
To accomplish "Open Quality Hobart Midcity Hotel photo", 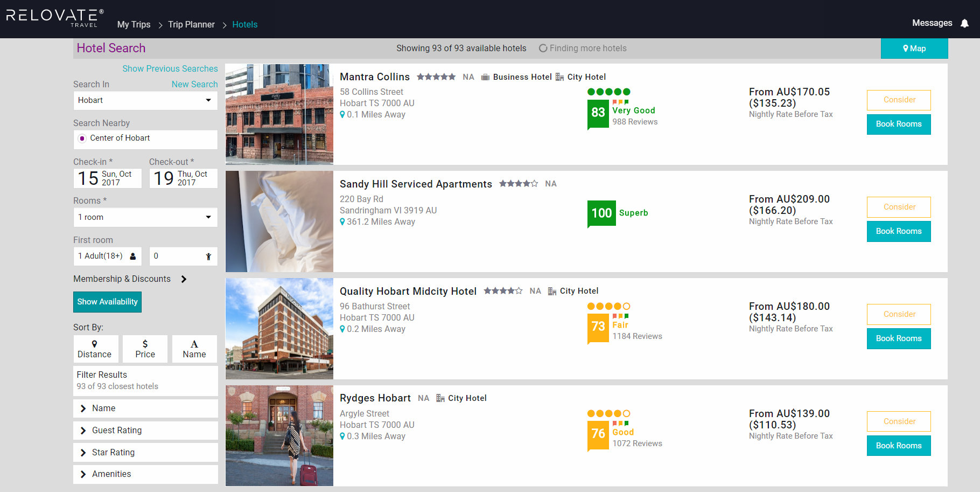I will [279, 329].
